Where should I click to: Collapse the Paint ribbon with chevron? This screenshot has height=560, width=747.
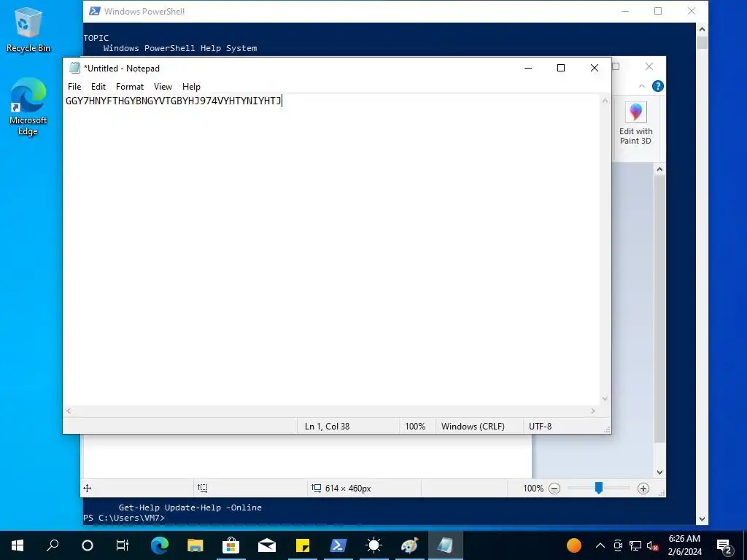click(x=642, y=86)
